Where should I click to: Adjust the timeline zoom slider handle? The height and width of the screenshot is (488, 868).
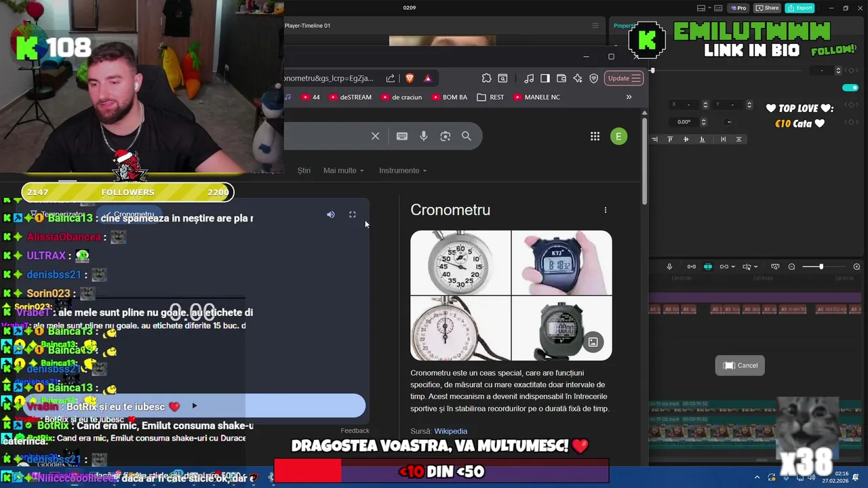(821, 267)
